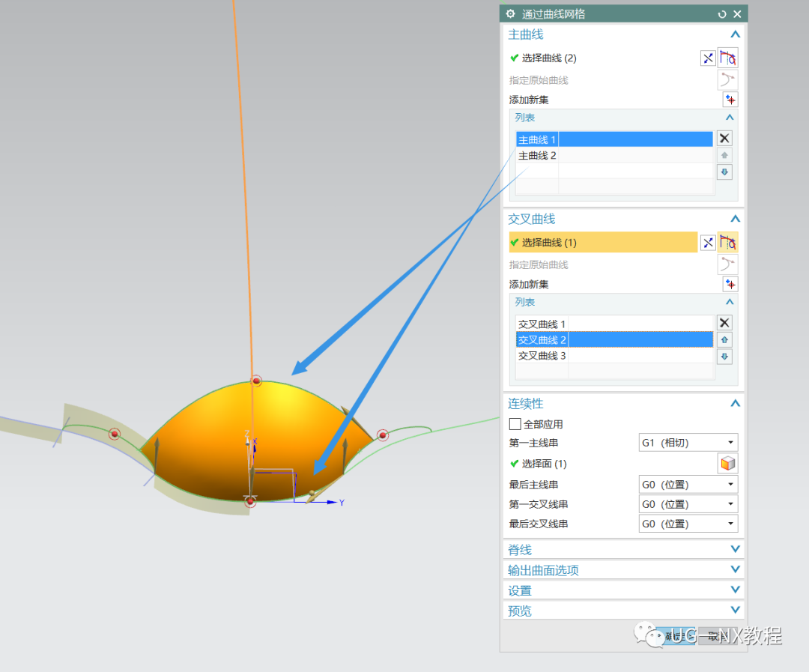This screenshot has height=672, width=809.
Task: Click the Y axis label of coordinate triad
Action: (x=342, y=503)
